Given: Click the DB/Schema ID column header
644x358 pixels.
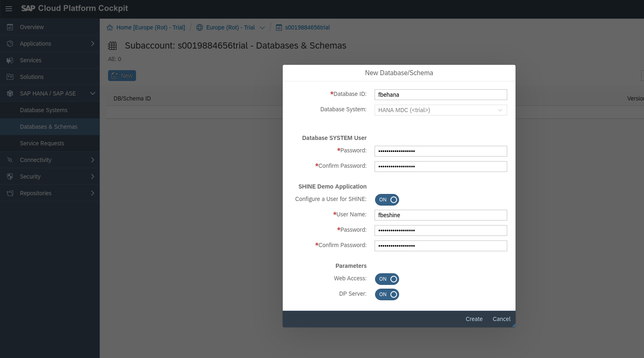Looking at the screenshot, I should [132, 98].
